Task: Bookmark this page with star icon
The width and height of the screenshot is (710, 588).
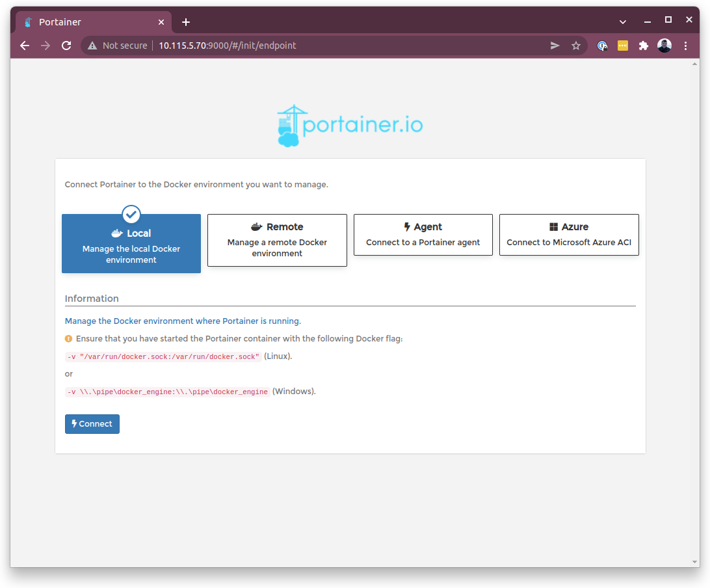Action: pos(575,46)
